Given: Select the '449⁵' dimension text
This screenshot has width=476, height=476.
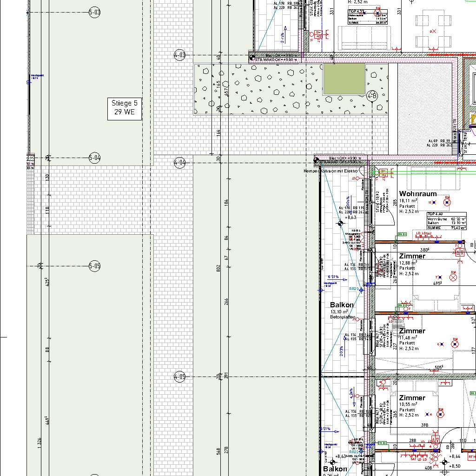Looking at the screenshot, I should [47, 420].
